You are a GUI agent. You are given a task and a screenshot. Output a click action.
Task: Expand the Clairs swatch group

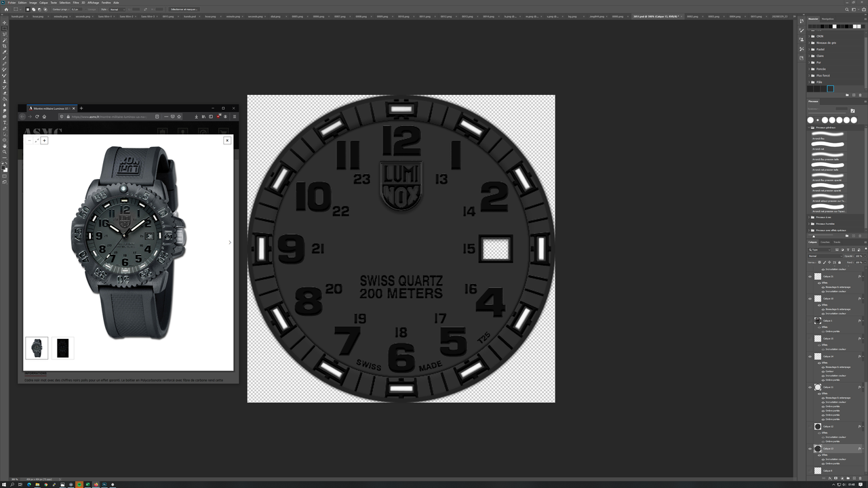809,56
